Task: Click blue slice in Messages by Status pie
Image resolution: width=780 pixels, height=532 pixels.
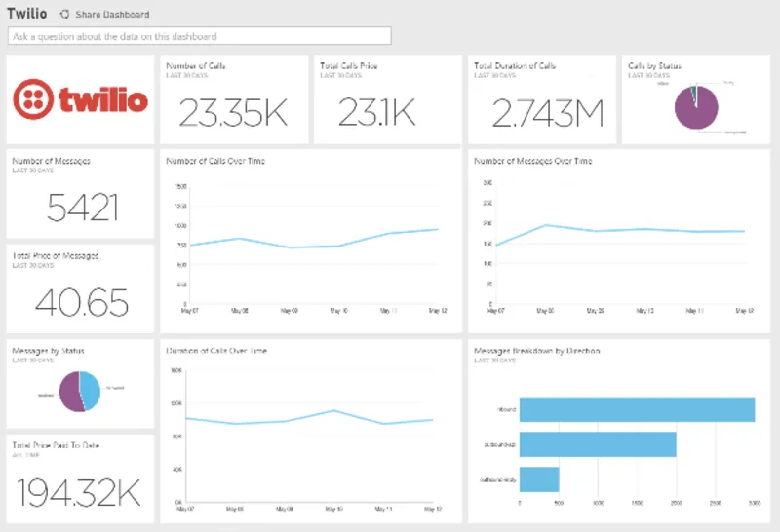Action: click(x=90, y=389)
